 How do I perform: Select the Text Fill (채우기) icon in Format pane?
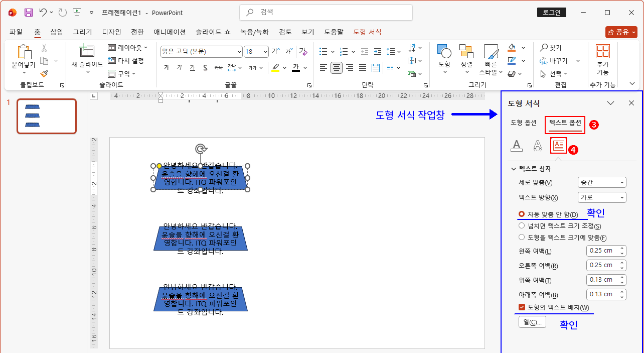click(516, 146)
